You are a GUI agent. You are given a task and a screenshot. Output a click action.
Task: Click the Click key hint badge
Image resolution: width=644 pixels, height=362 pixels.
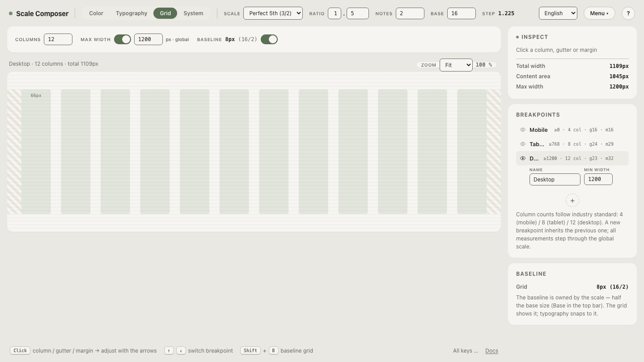(x=20, y=351)
